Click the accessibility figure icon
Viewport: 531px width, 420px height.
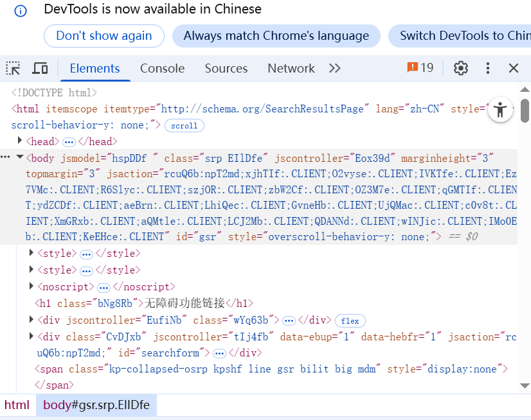pos(500,110)
